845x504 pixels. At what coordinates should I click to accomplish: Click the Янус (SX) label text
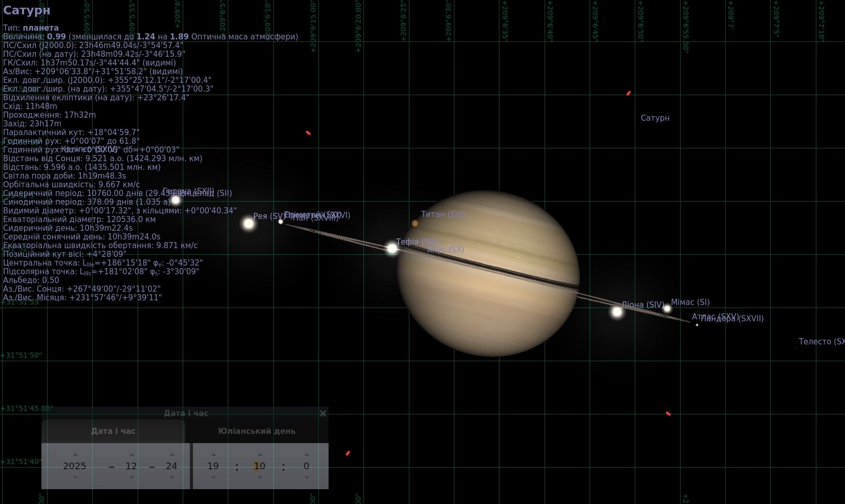[x=446, y=250]
